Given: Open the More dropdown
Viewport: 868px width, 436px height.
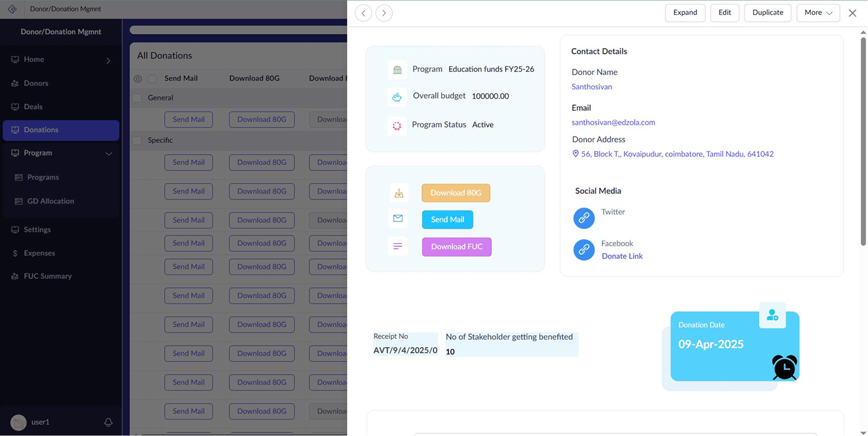Looking at the screenshot, I should coord(818,13).
